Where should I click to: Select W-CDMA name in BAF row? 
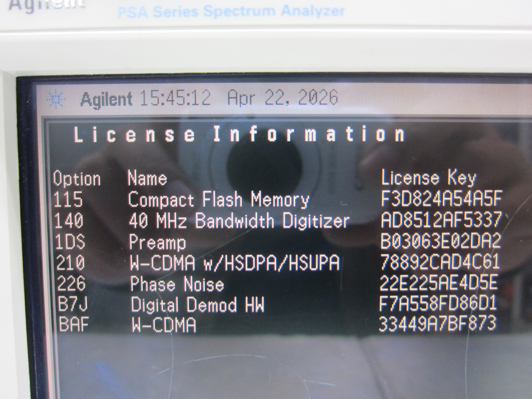click(x=164, y=325)
